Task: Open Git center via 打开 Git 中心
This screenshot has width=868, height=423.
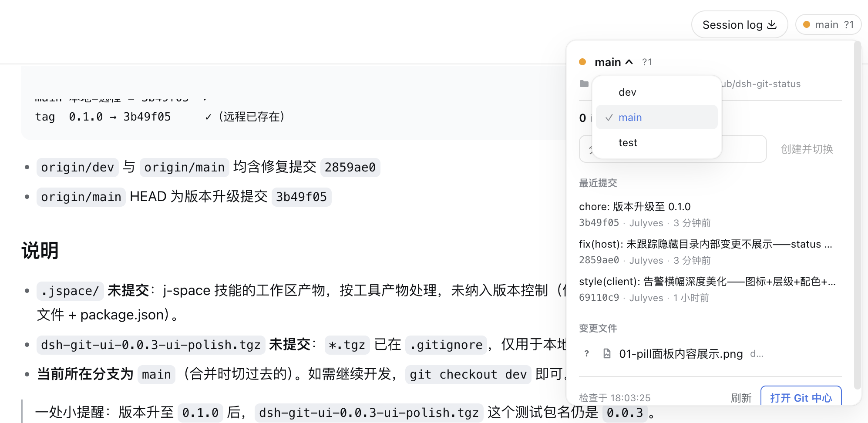Action: 801,397
